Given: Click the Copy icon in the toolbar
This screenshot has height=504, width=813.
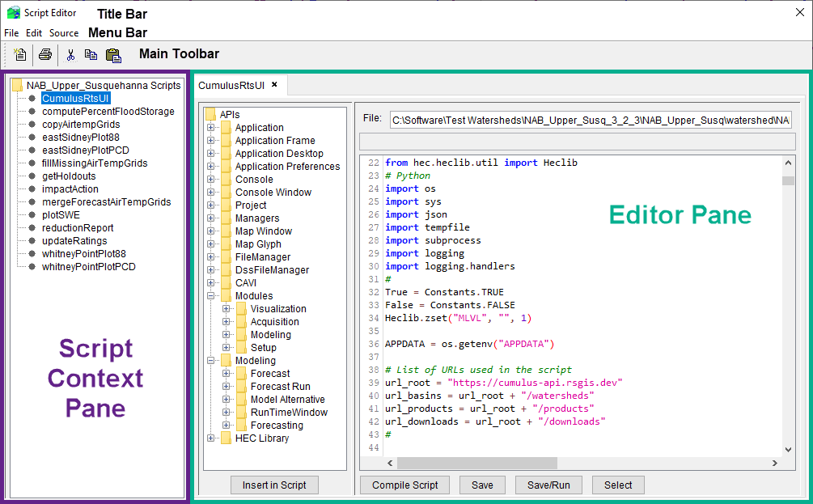Looking at the screenshot, I should (91, 55).
